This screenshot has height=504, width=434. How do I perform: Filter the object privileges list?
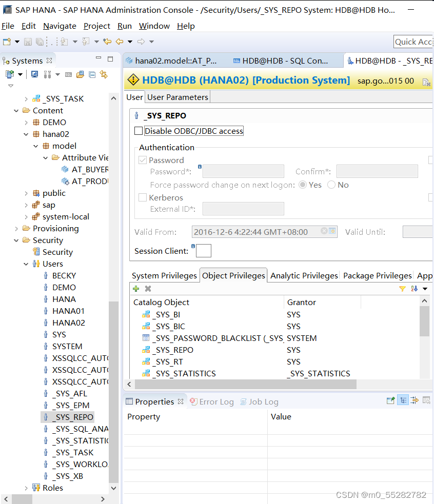pos(403,289)
